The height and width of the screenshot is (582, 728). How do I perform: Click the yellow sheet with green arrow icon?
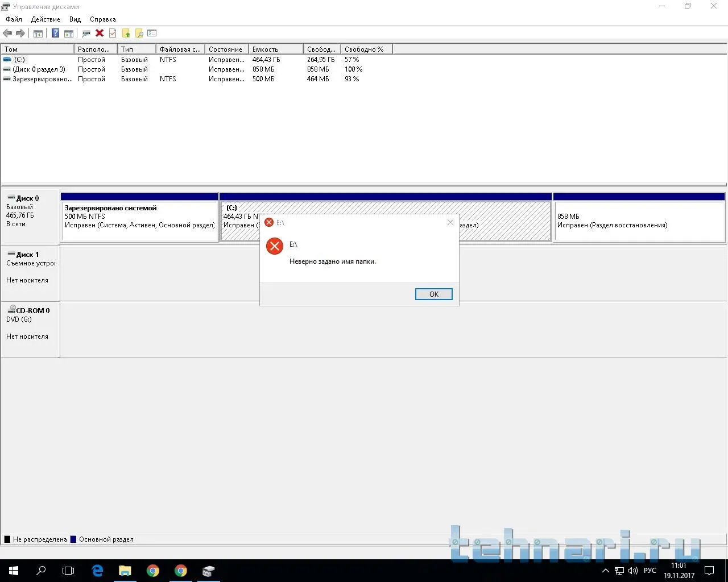pos(126,34)
